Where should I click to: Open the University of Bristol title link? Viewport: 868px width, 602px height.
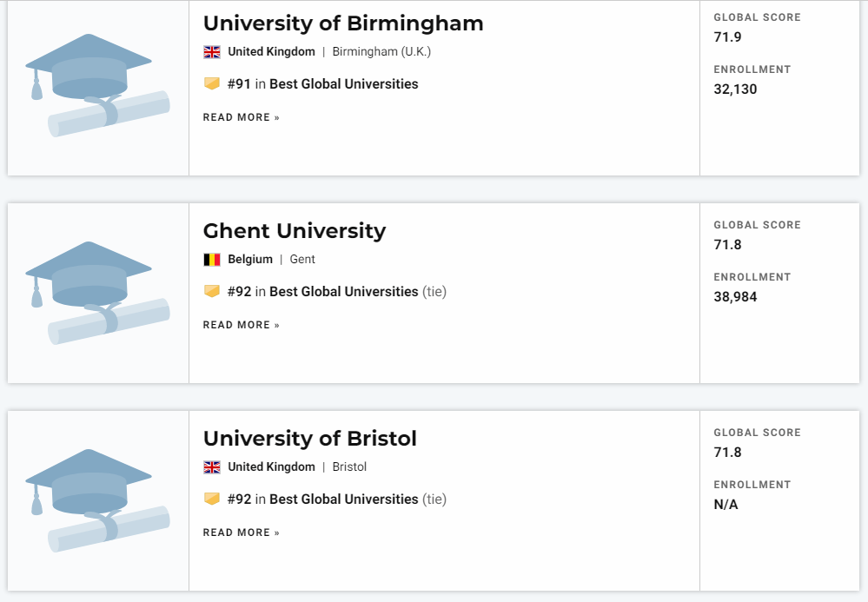[x=310, y=438]
